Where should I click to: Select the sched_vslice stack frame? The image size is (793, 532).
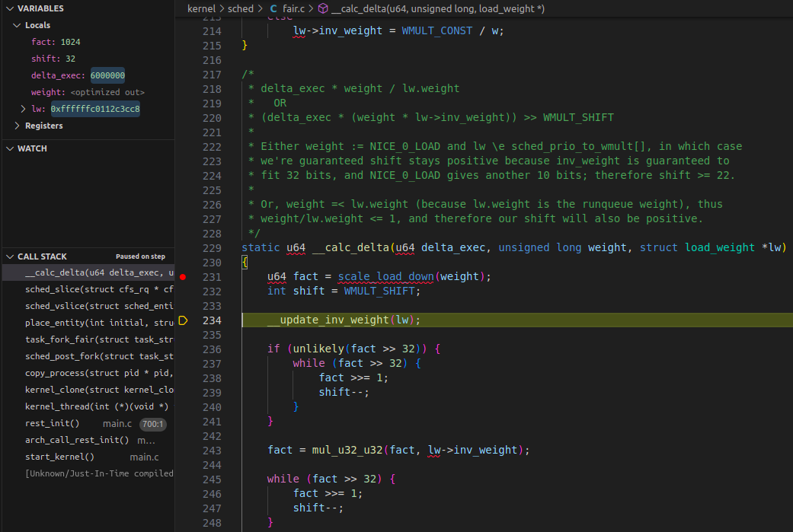(x=88, y=306)
